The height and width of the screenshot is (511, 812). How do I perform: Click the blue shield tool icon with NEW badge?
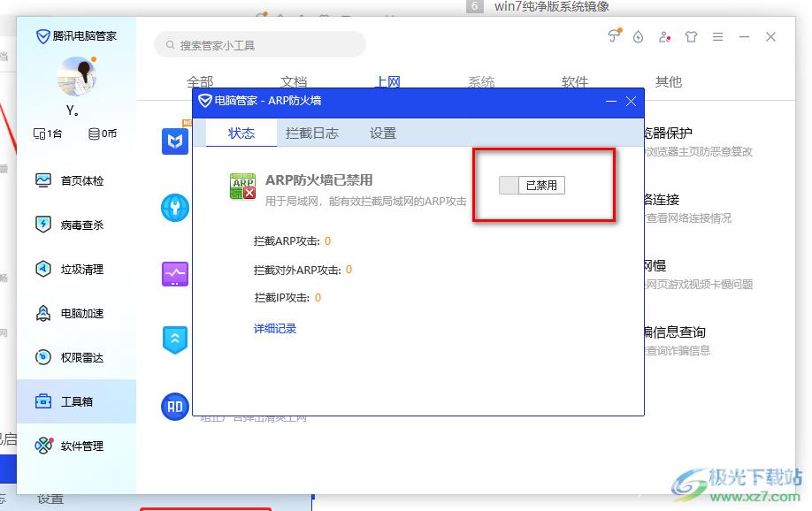coord(175,141)
